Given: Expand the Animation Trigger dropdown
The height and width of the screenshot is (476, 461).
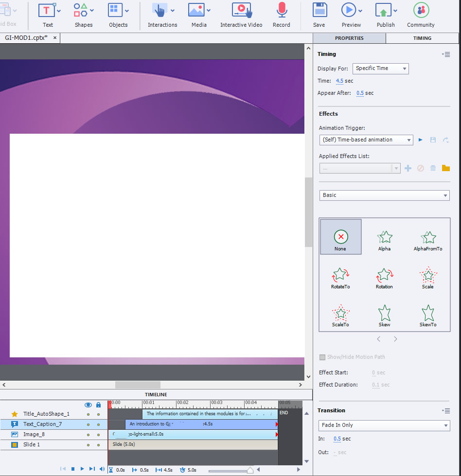Looking at the screenshot, I should tap(366, 140).
